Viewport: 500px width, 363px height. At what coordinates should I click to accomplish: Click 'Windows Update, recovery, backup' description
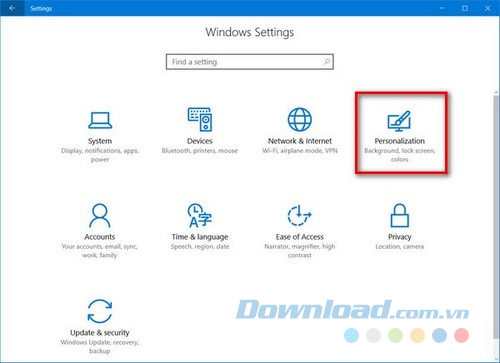100,347
